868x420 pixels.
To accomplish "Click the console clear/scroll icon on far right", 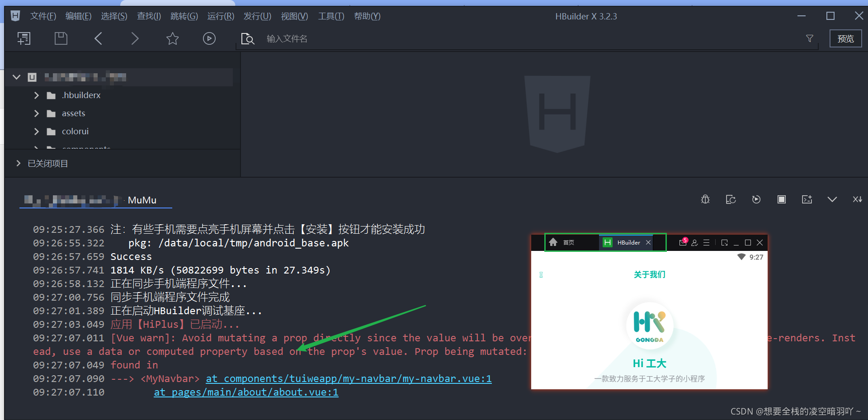I will point(858,199).
